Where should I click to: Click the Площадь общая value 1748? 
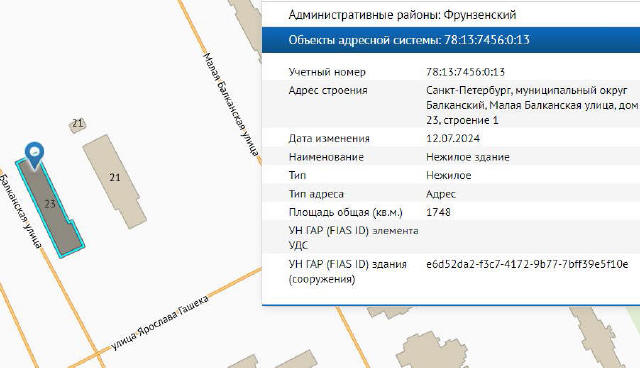[x=438, y=212]
